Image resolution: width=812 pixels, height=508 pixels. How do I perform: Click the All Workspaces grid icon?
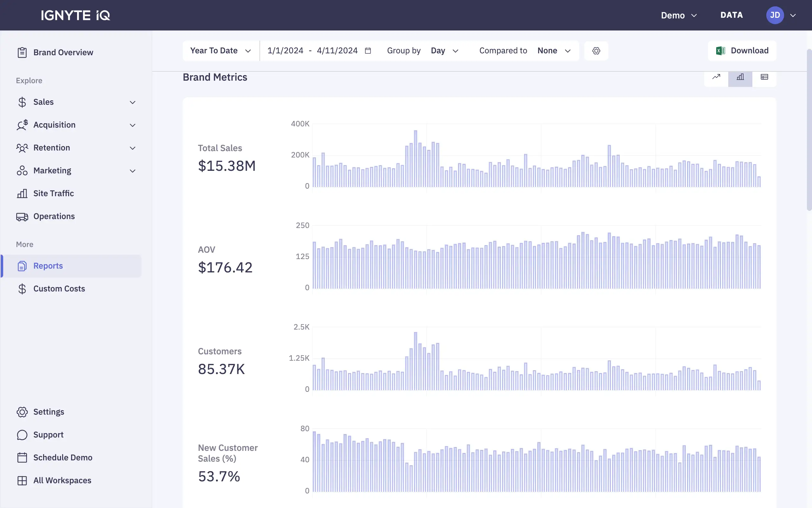pos(22,481)
